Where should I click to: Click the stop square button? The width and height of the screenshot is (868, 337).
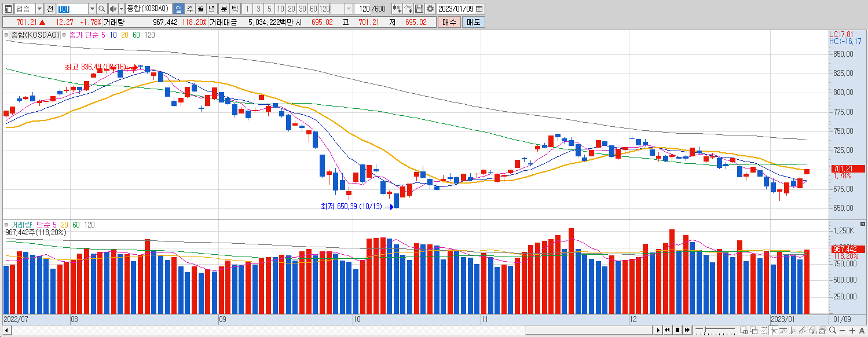click(x=677, y=330)
